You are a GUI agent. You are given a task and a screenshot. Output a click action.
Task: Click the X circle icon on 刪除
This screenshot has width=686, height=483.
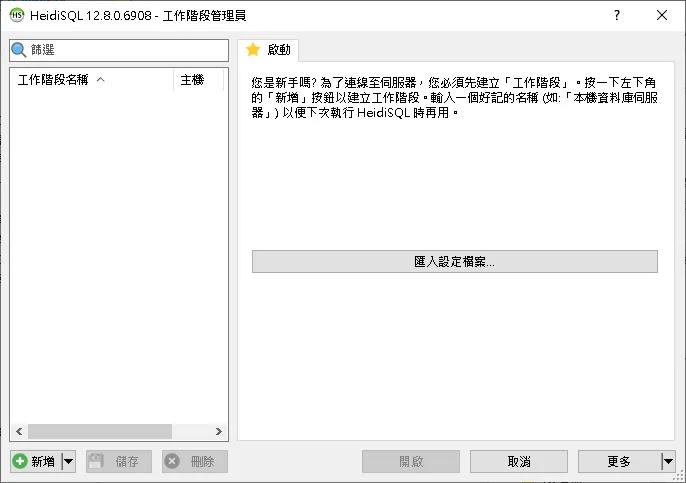(x=172, y=461)
